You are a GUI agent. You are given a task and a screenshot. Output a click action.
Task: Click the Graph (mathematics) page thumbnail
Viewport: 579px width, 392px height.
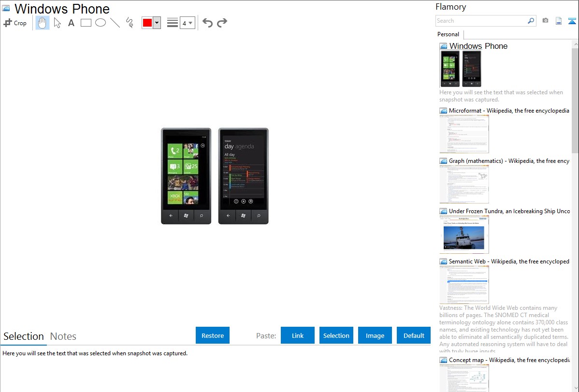464,184
